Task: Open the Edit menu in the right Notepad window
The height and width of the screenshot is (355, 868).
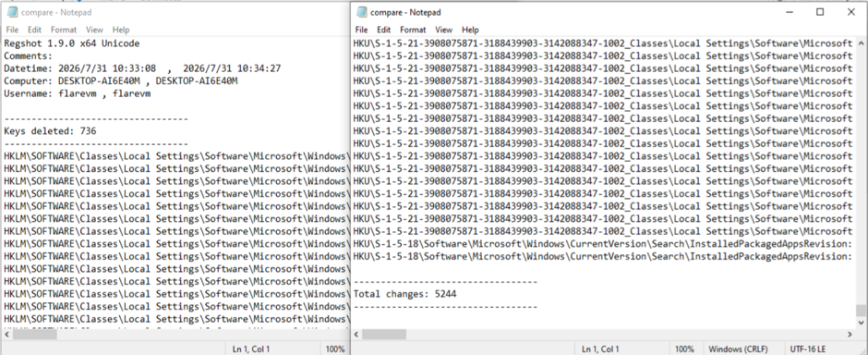Action: (384, 30)
